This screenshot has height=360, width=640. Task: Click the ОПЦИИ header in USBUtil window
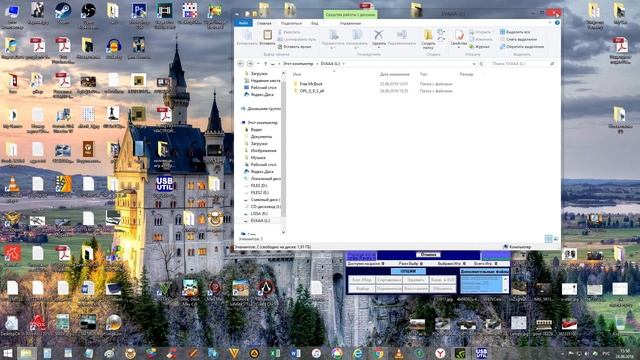click(408, 271)
